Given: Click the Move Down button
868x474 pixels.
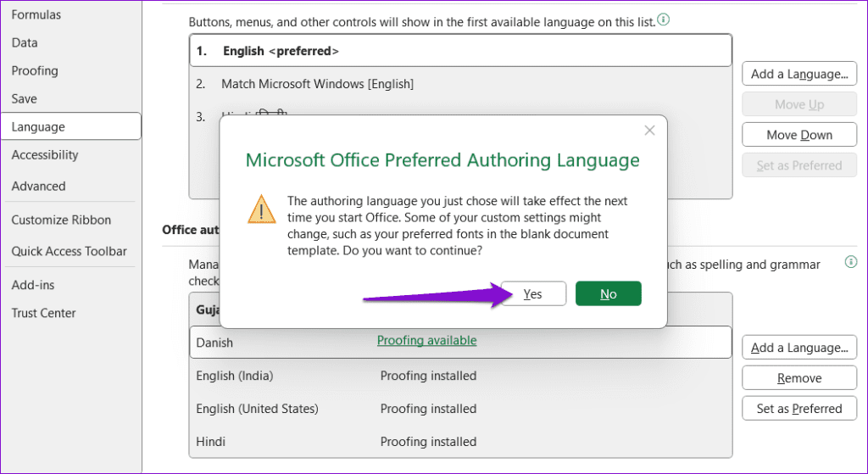Looking at the screenshot, I should click(799, 135).
